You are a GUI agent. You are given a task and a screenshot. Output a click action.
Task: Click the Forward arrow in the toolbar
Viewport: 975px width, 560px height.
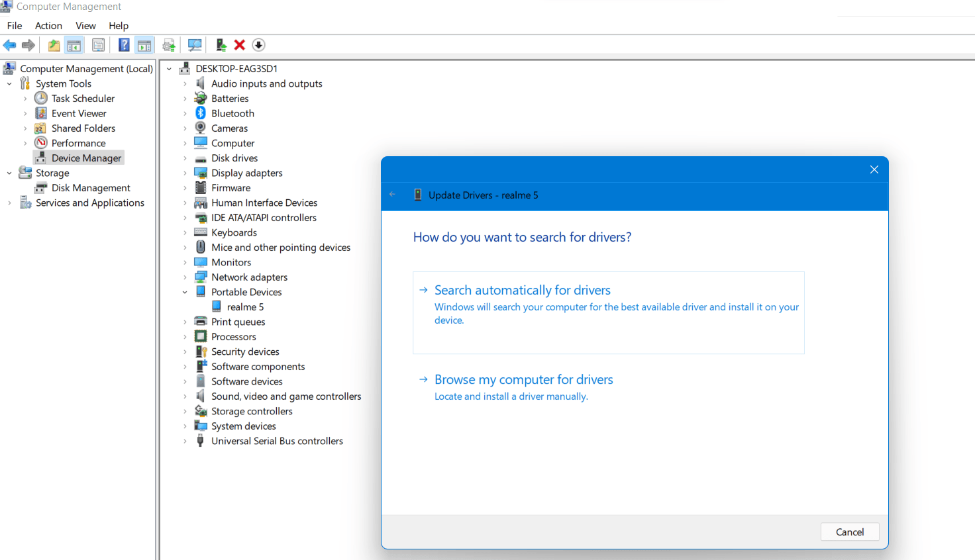(x=28, y=45)
